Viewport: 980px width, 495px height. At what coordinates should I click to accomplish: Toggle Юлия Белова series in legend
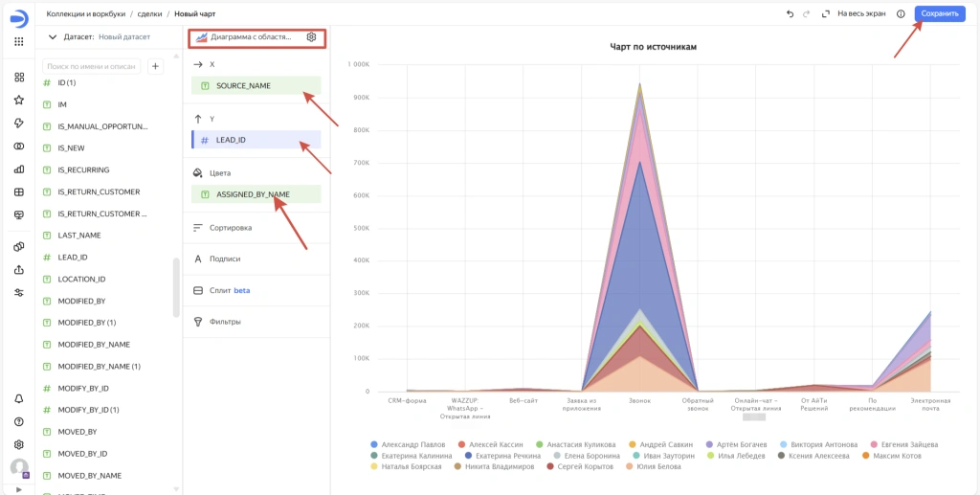[x=654, y=466]
